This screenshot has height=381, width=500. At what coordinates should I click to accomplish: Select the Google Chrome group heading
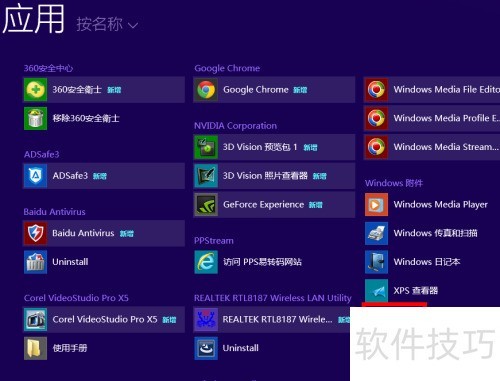tap(227, 68)
